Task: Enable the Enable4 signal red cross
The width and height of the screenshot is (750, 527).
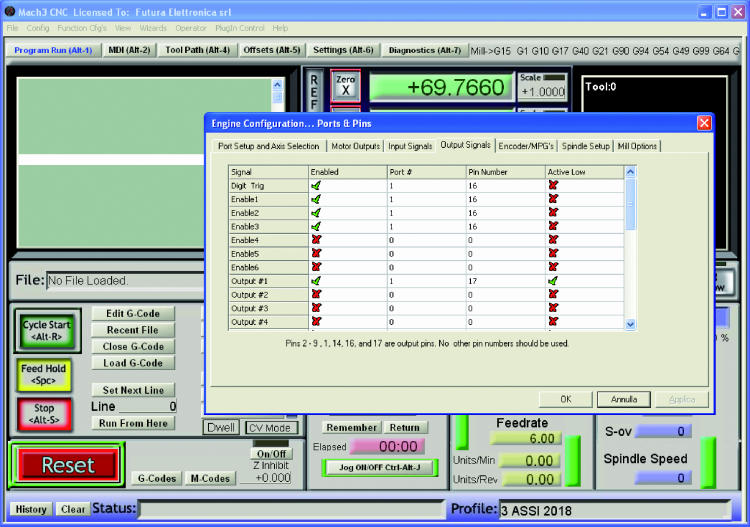Action: (316, 240)
